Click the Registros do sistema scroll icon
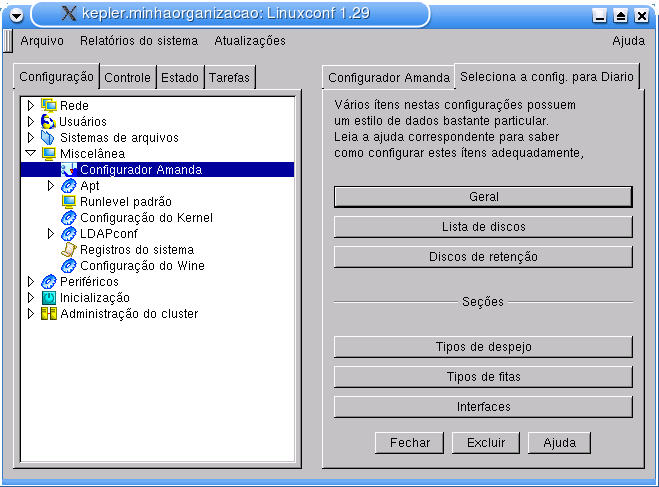 point(69,250)
